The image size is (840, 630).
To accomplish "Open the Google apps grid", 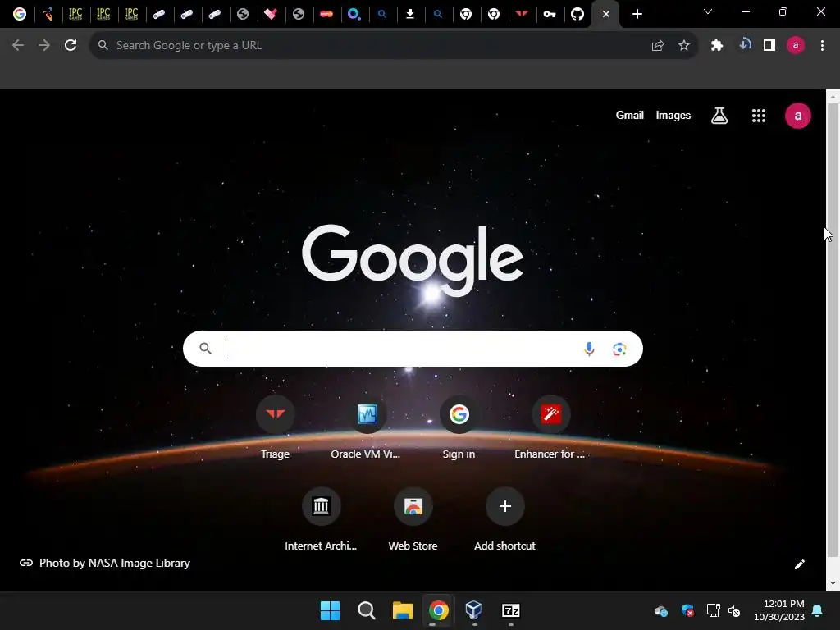I will coord(759,116).
